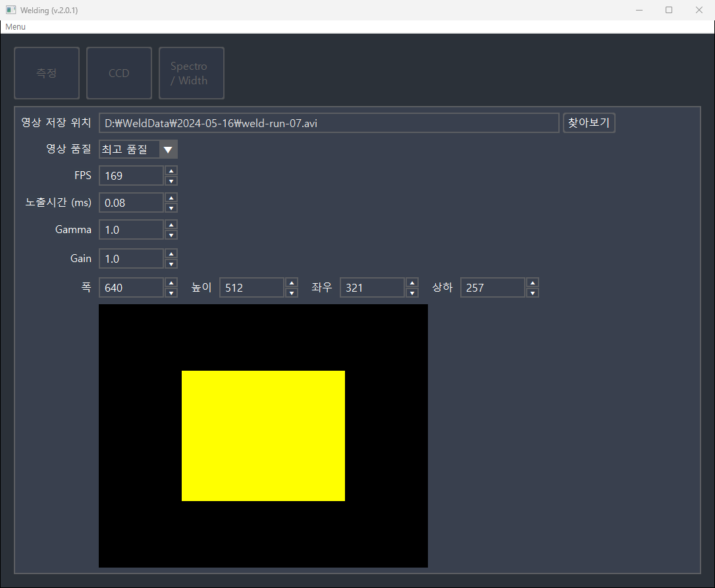Decrease 노출시간 (ms) with down arrow
715x588 pixels.
pos(171,208)
